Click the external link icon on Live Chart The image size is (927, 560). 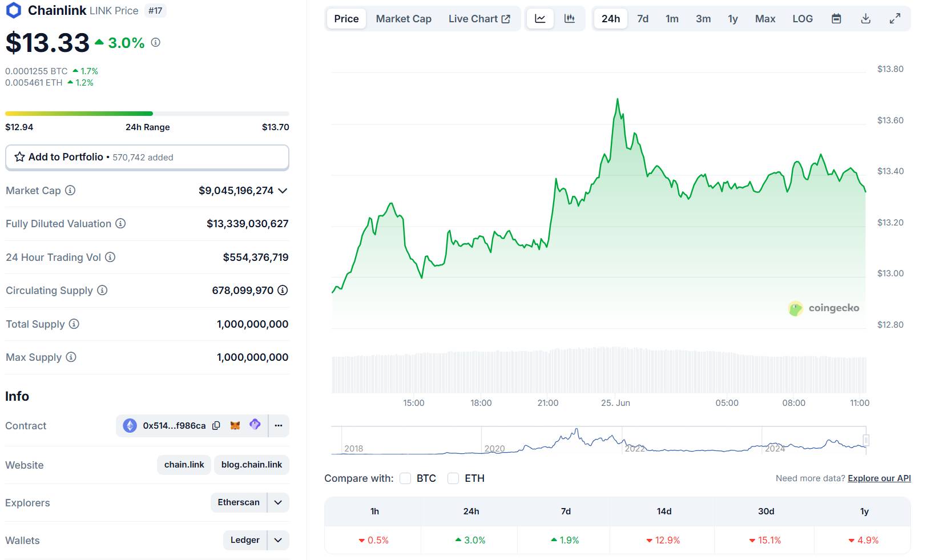(x=506, y=19)
